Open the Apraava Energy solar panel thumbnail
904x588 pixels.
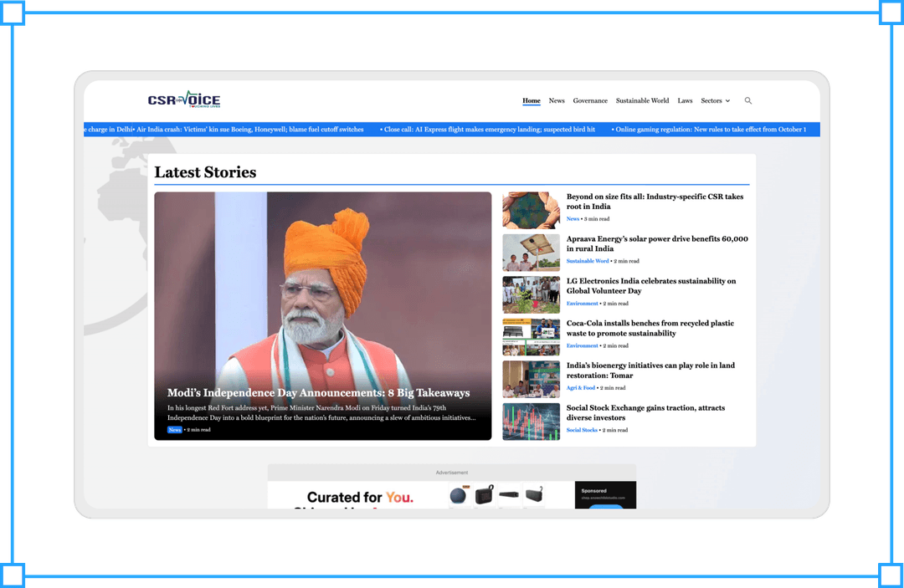pyautogui.click(x=531, y=253)
